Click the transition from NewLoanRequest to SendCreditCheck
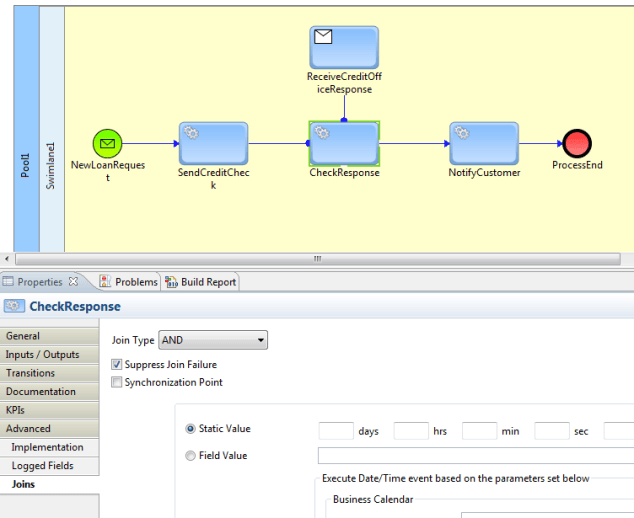The image size is (634, 518). 150,143
